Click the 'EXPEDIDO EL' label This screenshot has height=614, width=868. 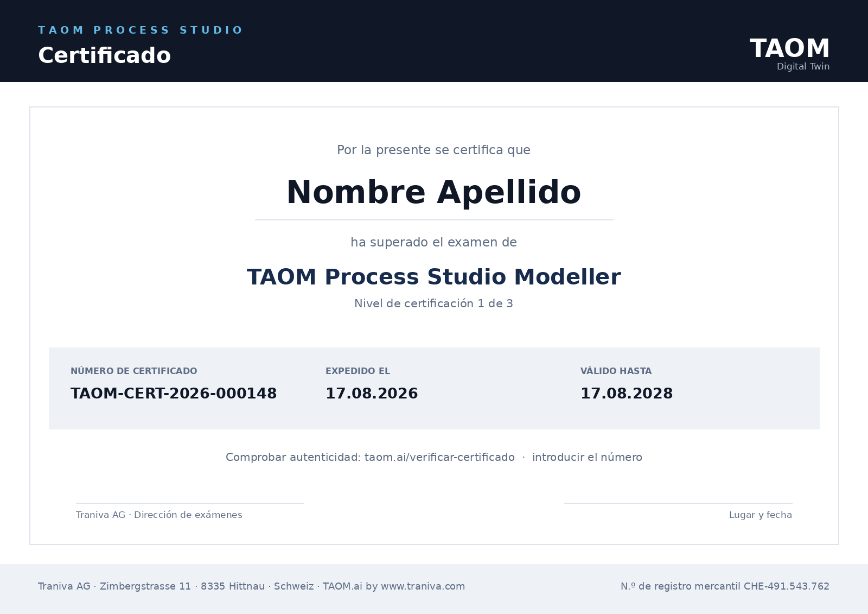pyautogui.click(x=358, y=371)
